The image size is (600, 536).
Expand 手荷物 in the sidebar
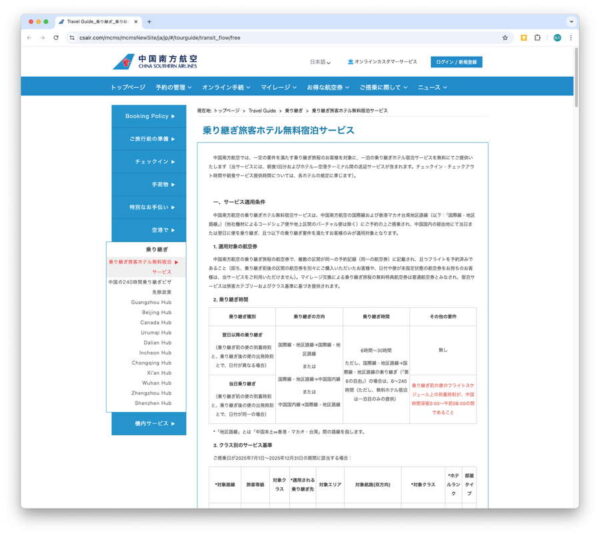pyautogui.click(x=149, y=184)
